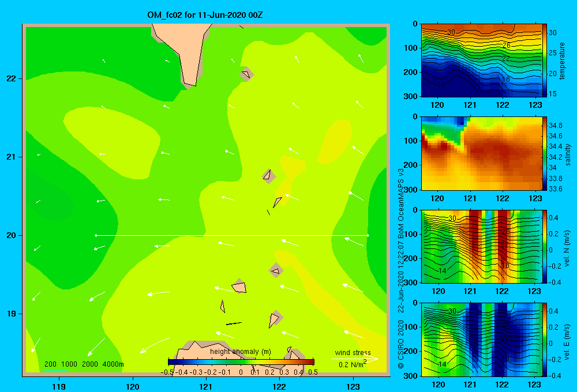This screenshot has width=577, height=392.
Task: Click the 0.5 tick on height anomaly bar
Action: (x=313, y=372)
